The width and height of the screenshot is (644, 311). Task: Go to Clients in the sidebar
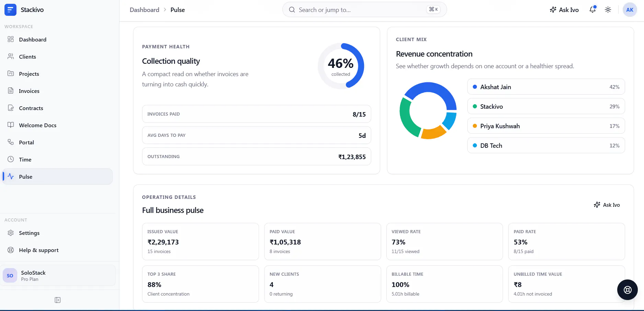point(58,57)
